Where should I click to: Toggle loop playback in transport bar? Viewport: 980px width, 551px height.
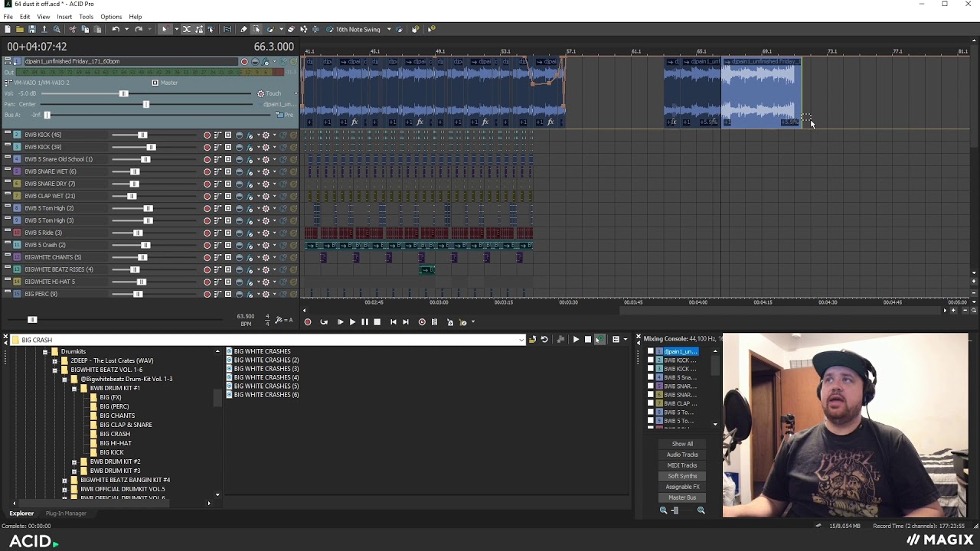pos(324,322)
